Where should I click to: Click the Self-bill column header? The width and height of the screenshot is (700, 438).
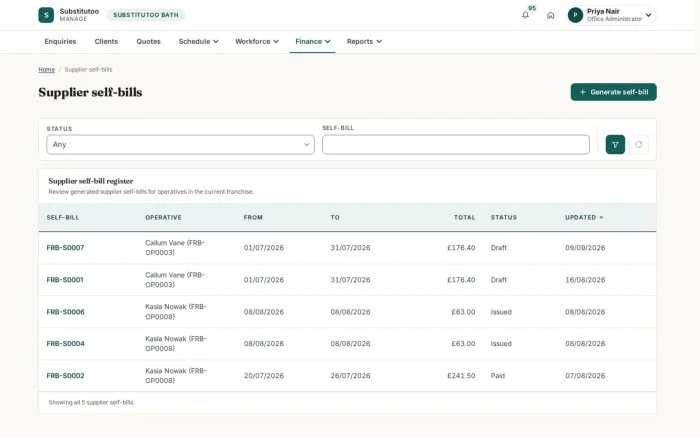coord(63,217)
